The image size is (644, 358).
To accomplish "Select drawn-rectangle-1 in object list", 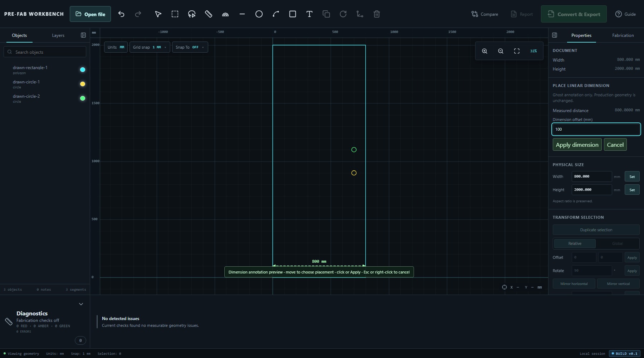I will [x=45, y=70].
